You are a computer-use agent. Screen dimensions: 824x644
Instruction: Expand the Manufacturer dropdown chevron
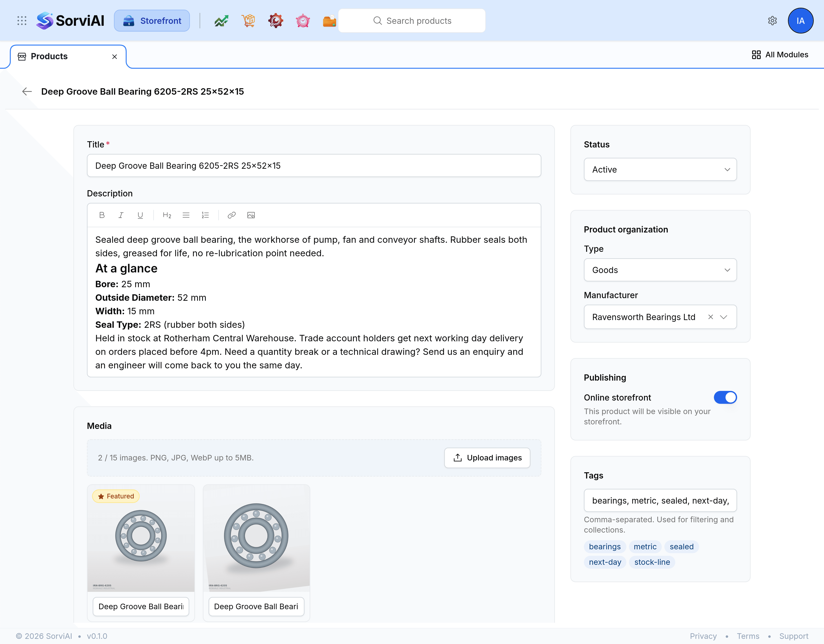coord(723,317)
